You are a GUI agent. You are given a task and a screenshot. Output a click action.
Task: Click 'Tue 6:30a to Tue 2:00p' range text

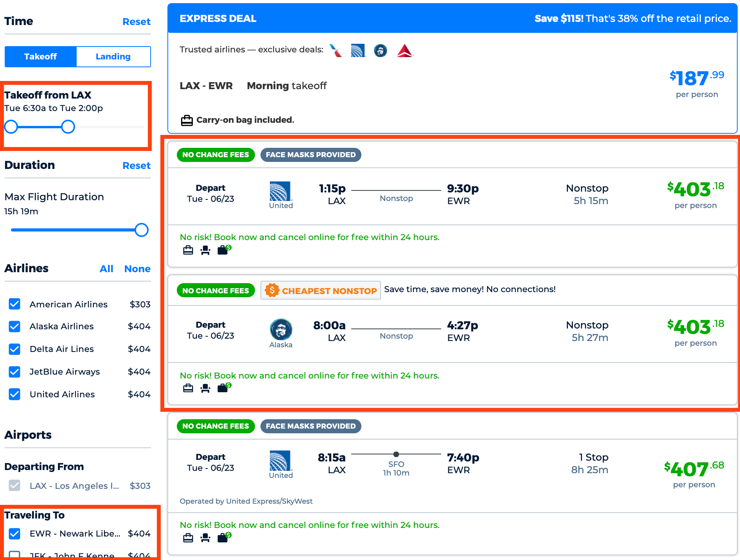[x=54, y=108]
